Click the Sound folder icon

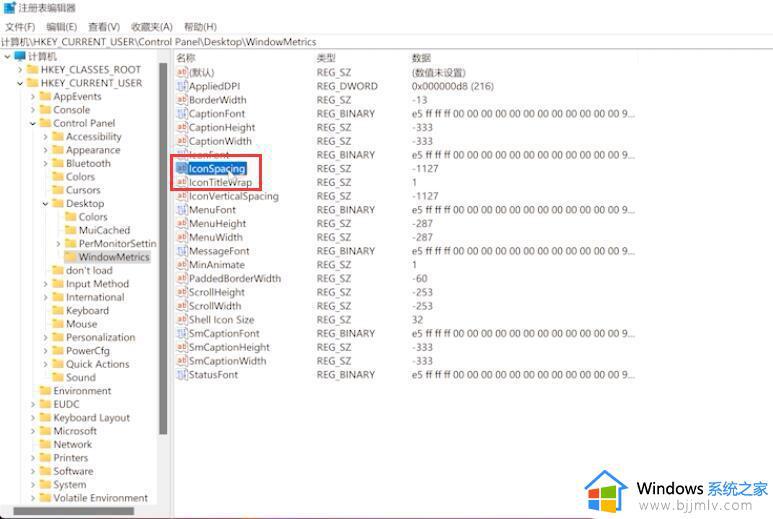tap(58, 378)
